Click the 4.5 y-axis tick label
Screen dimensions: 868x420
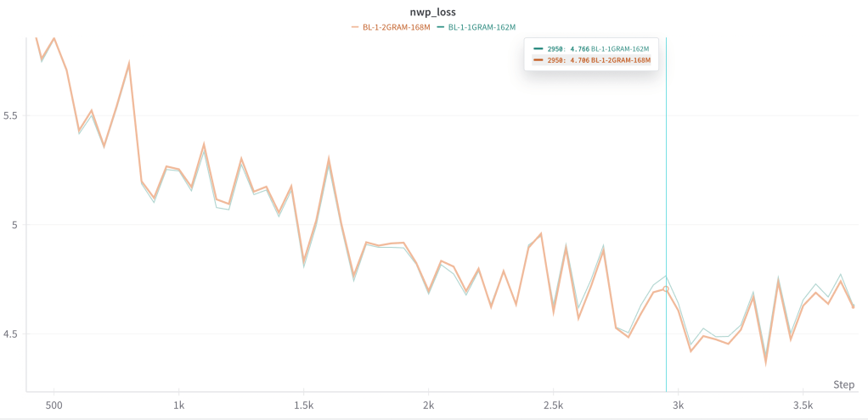(x=10, y=334)
